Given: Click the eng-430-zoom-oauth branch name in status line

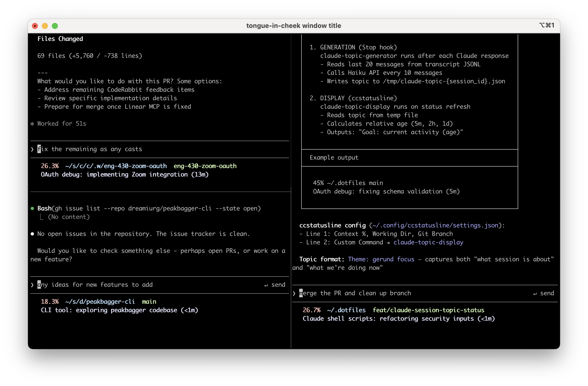Looking at the screenshot, I should 205,166.
